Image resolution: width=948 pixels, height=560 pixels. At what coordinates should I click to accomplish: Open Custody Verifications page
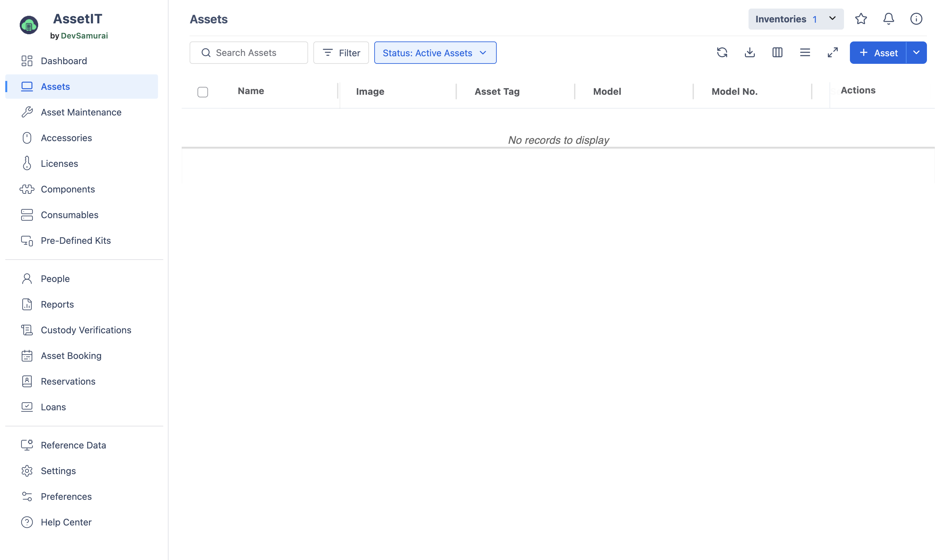tap(86, 330)
